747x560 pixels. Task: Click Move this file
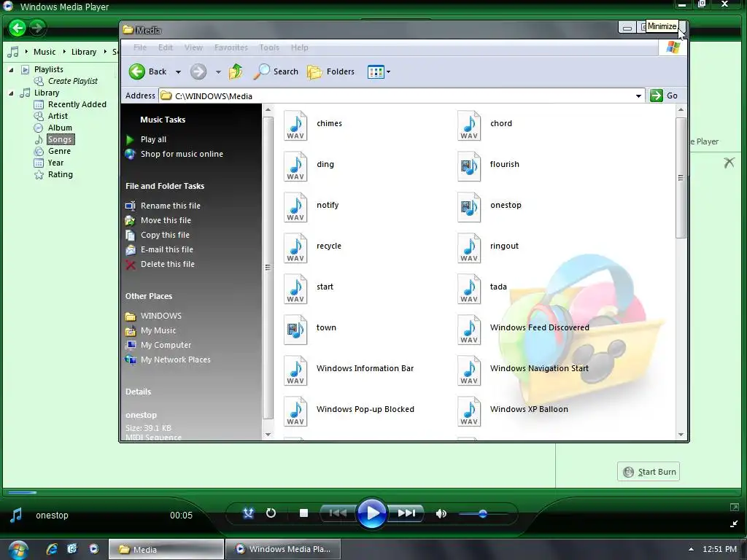coord(158,220)
